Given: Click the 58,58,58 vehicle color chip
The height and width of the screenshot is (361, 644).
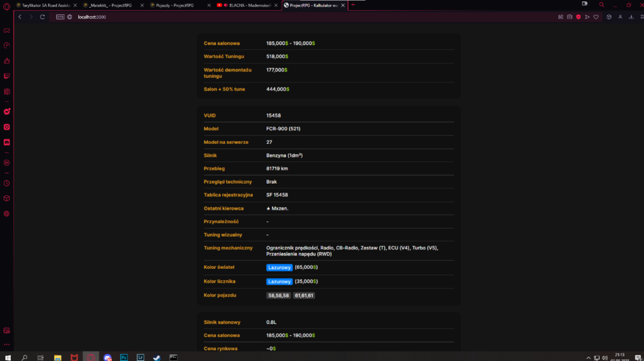Looking at the screenshot, I should pos(278,295).
